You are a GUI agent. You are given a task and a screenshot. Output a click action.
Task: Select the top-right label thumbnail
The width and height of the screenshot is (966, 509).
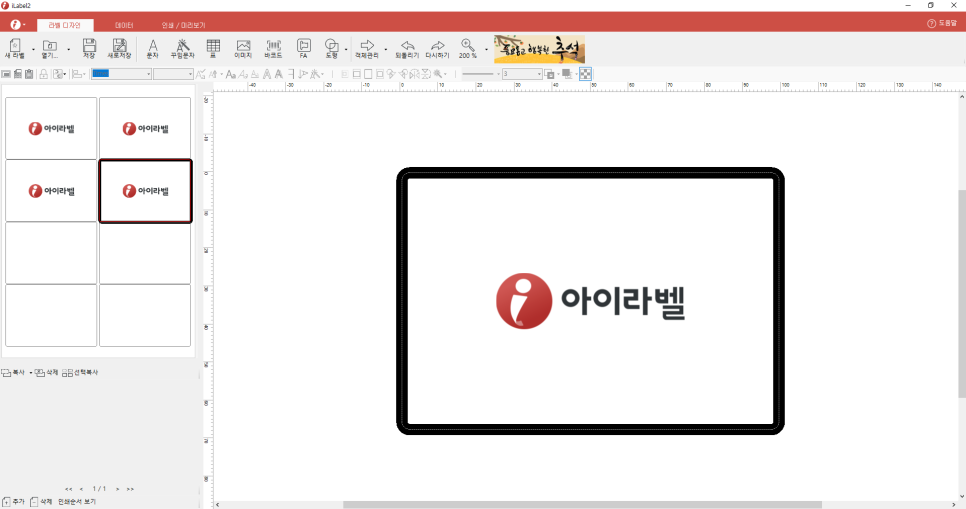tap(145, 128)
